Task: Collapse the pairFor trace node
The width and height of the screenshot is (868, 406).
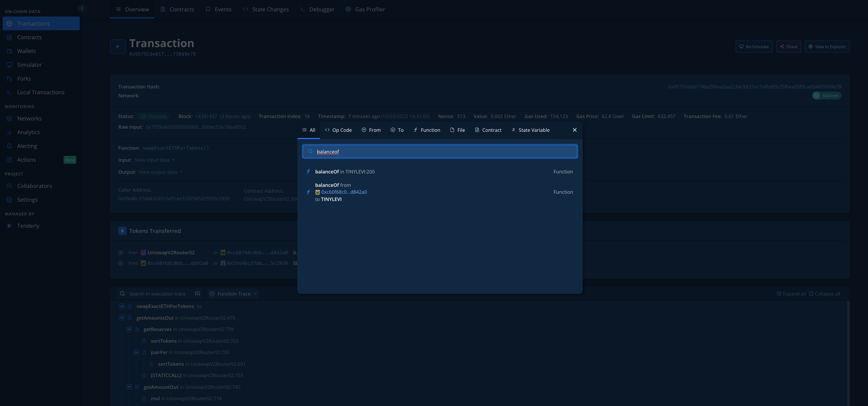Action: pyautogui.click(x=136, y=352)
